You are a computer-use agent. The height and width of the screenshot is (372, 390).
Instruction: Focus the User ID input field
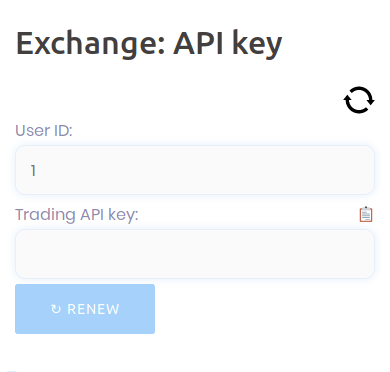[195, 170]
